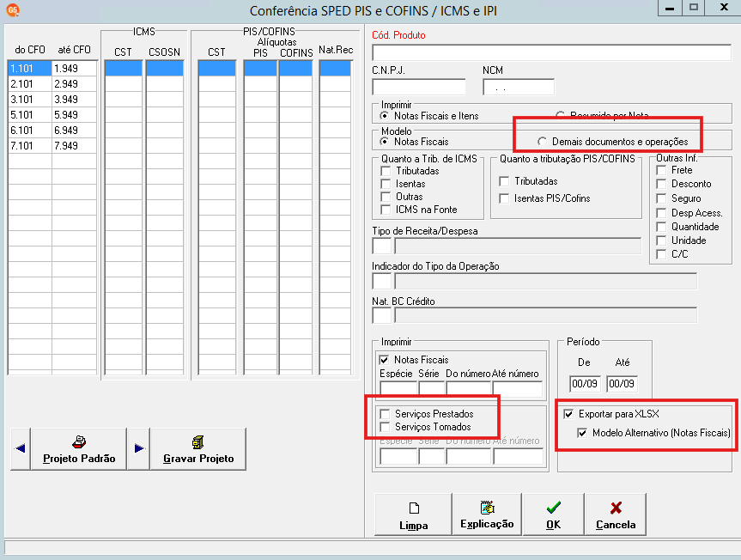Uncheck the 'Exportar para XLSX' checkbox
This screenshot has width=741, height=560.
tap(568, 414)
